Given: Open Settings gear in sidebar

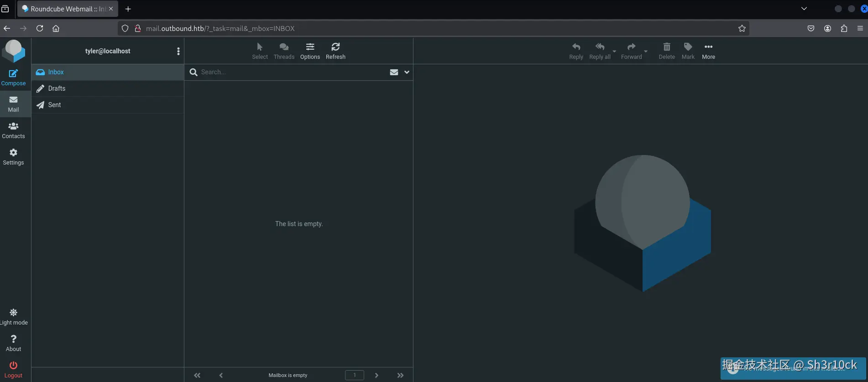Looking at the screenshot, I should 13,157.
